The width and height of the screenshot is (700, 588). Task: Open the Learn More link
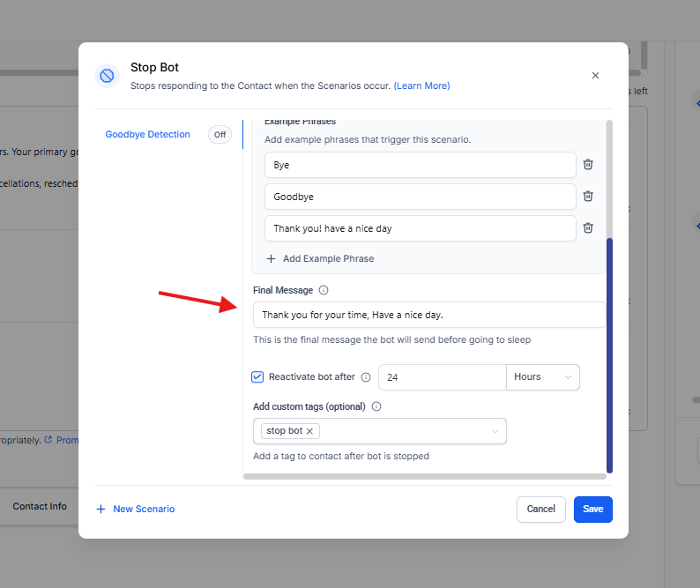coord(421,86)
